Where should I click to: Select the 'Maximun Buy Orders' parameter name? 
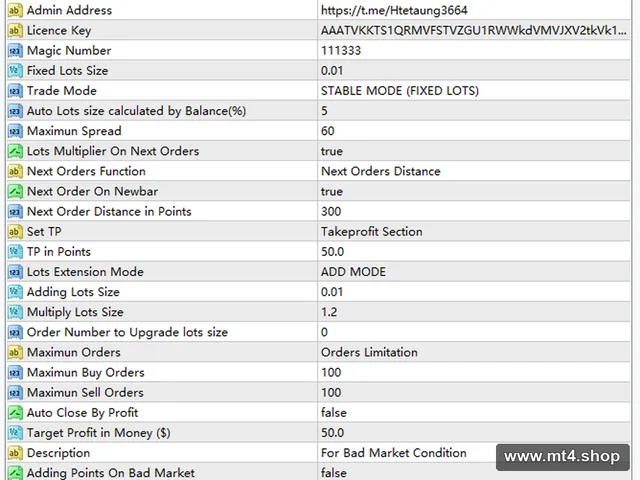tap(85, 373)
